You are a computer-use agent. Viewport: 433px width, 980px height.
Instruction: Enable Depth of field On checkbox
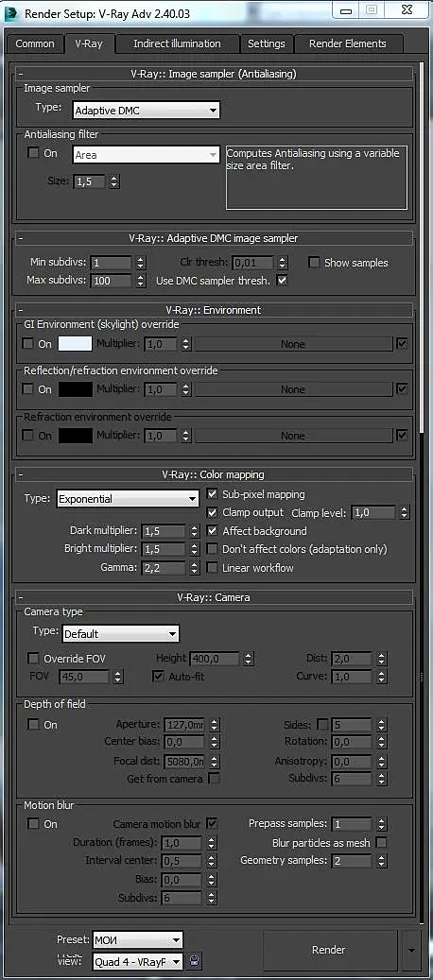33,725
